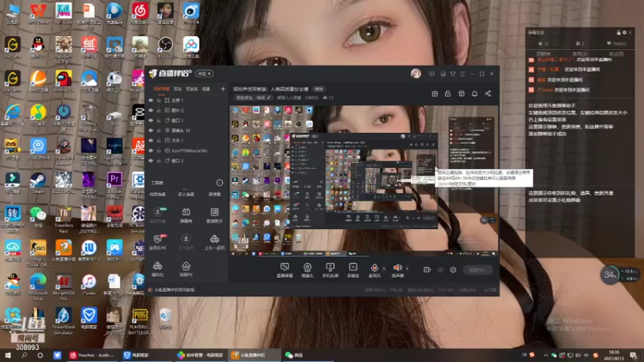Open the Windows Start menu
The image size is (644, 362).
click(x=8, y=355)
